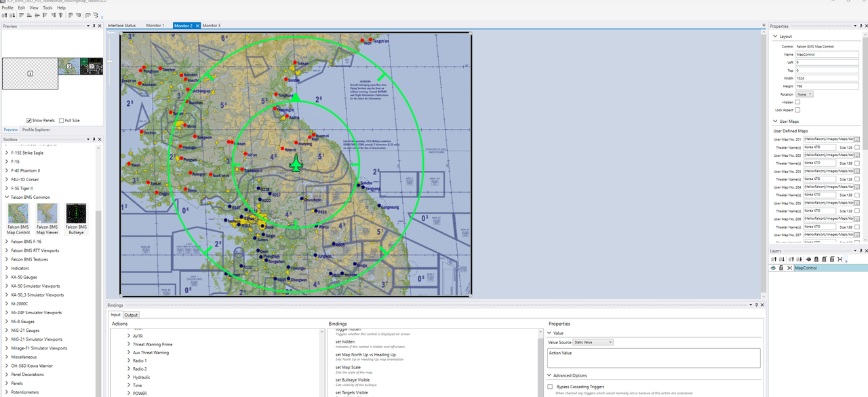
Task: Switch to Interface Status tab
Action: tap(121, 25)
